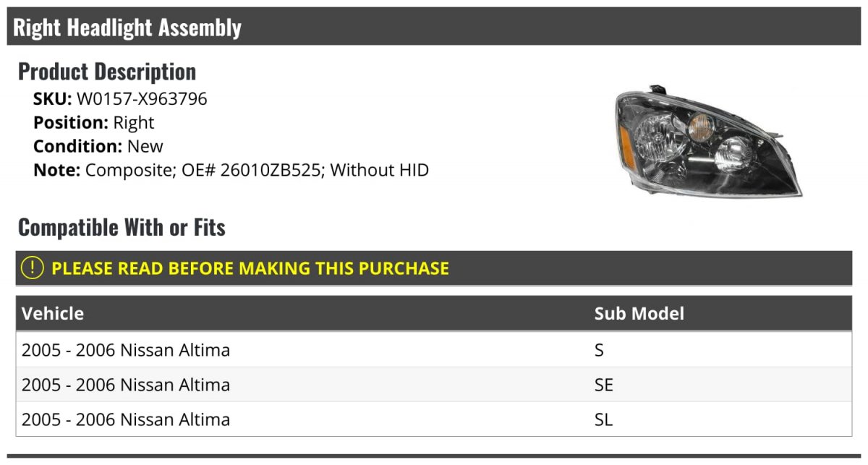Click the Compatible With or Fits heading
This screenshot has height=465, width=868.
point(122,228)
